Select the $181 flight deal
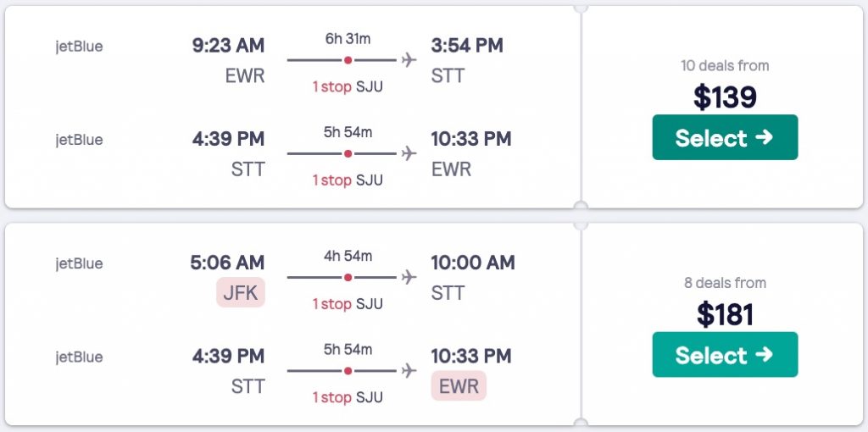 click(725, 355)
